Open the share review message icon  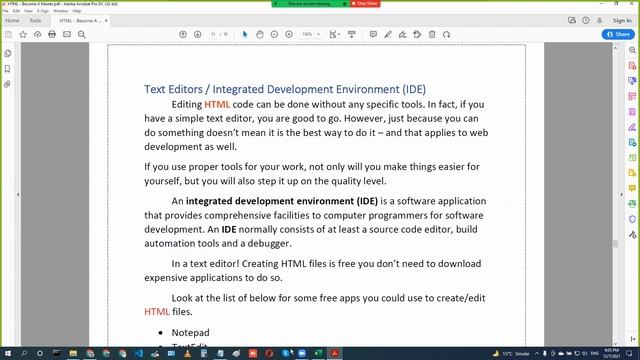click(x=572, y=20)
